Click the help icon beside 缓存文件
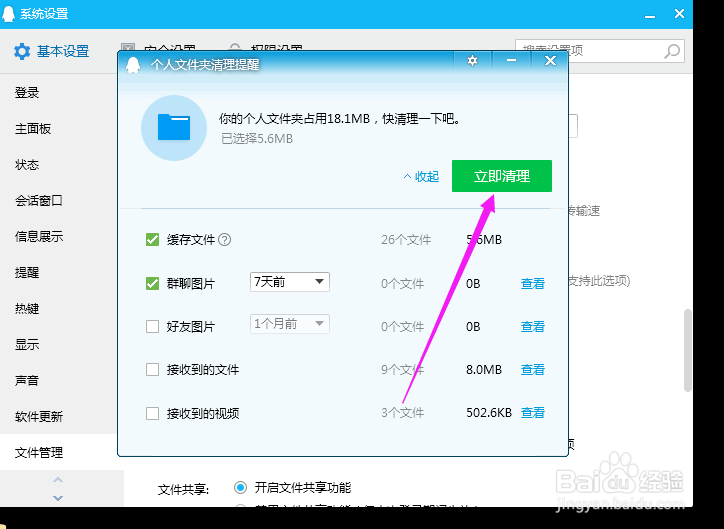Image resolution: width=724 pixels, height=529 pixels. [224, 240]
